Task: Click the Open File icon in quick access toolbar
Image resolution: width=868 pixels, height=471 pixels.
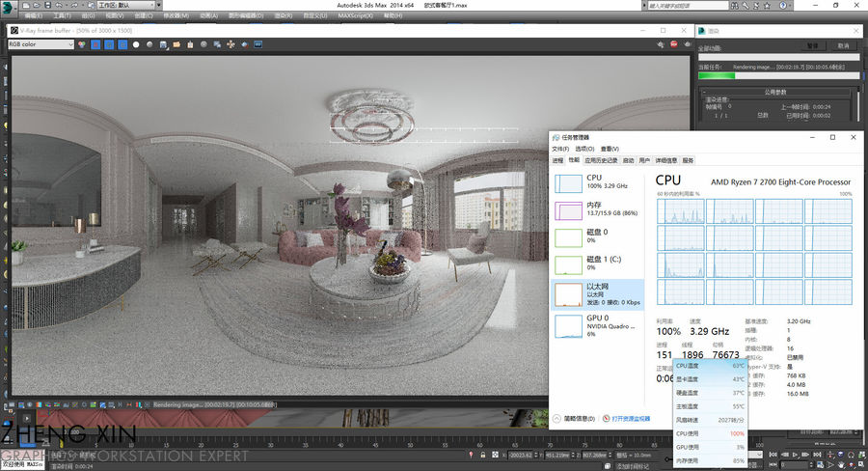Action: pyautogui.click(x=37, y=5)
